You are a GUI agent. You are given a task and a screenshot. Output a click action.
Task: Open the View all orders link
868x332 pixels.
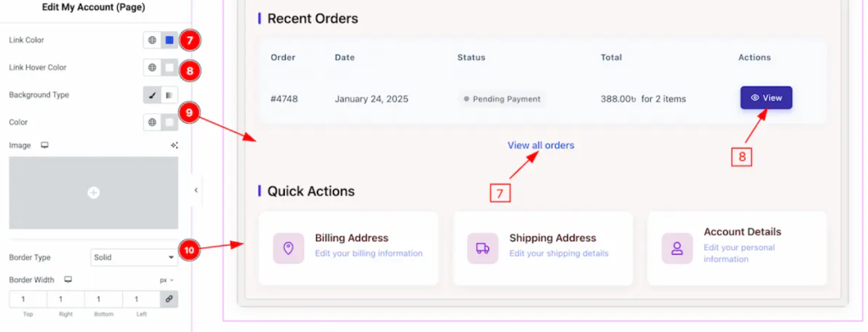pyautogui.click(x=541, y=146)
